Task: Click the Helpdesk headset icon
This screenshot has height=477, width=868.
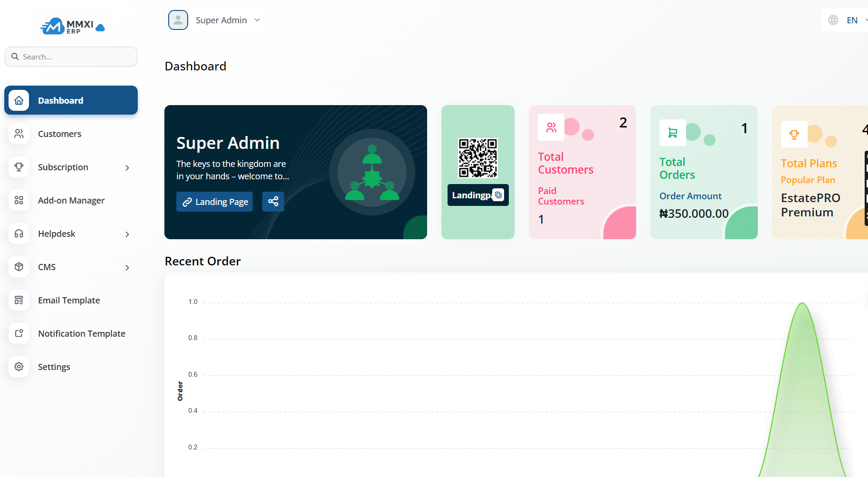Action: tap(19, 234)
